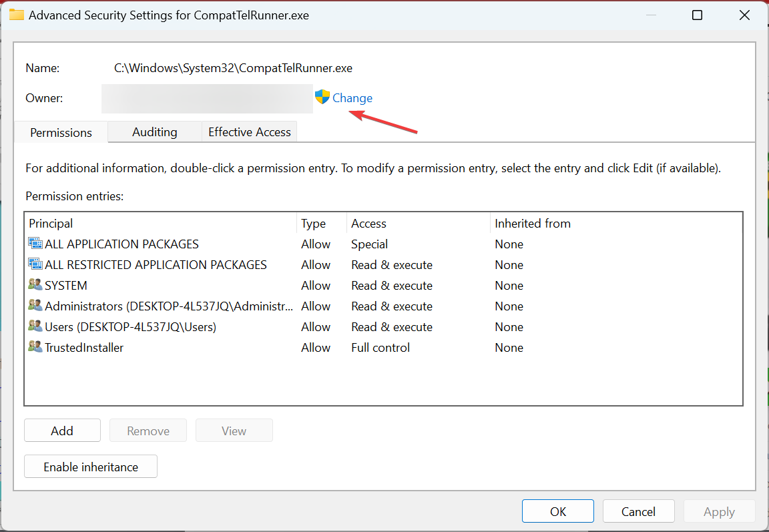The image size is (769, 532).
Task: Maximize the Advanced Security Settings window
Action: [x=697, y=15]
